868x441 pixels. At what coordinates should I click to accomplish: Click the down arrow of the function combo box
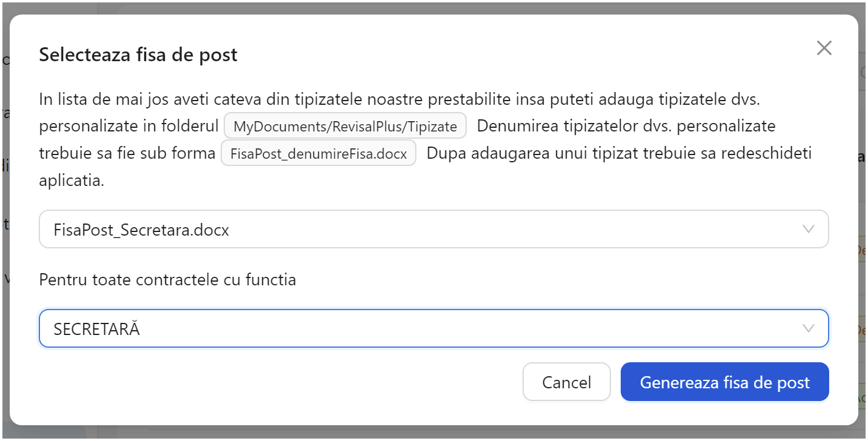(x=808, y=328)
